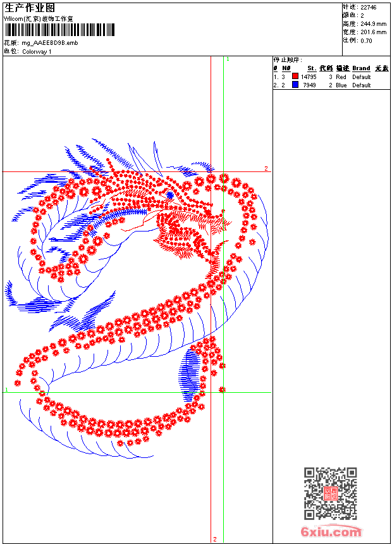The image size is (392, 544).
Task: Click the green marker 1 on left edge
Action: [6, 390]
